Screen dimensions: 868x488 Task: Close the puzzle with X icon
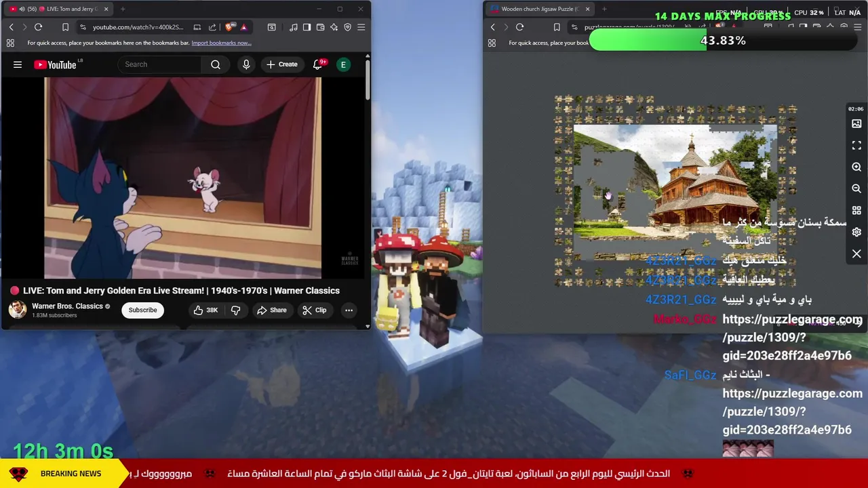[x=856, y=253]
